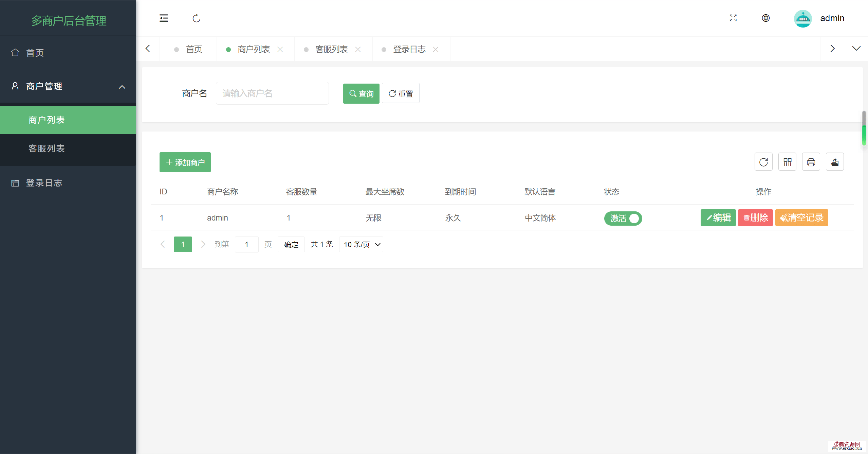
Task: Click the admin avatar image
Action: point(802,18)
